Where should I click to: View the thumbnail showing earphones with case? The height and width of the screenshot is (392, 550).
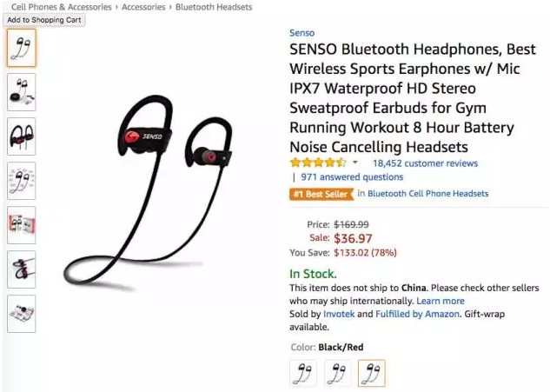(22, 92)
